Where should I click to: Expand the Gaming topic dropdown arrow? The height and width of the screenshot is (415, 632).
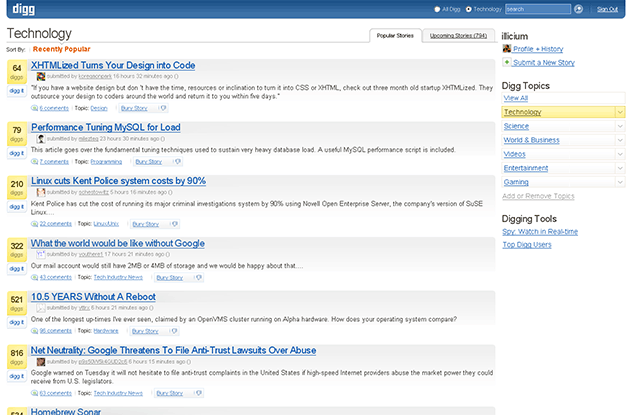tap(620, 182)
